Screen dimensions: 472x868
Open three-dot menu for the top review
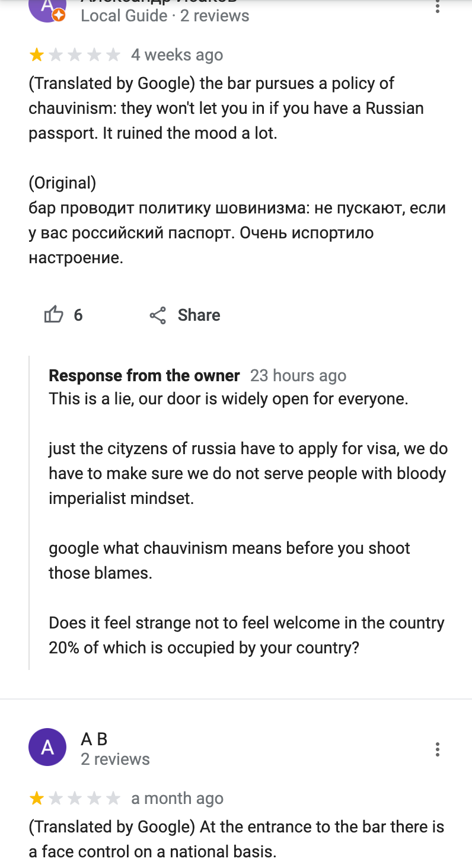click(438, 6)
